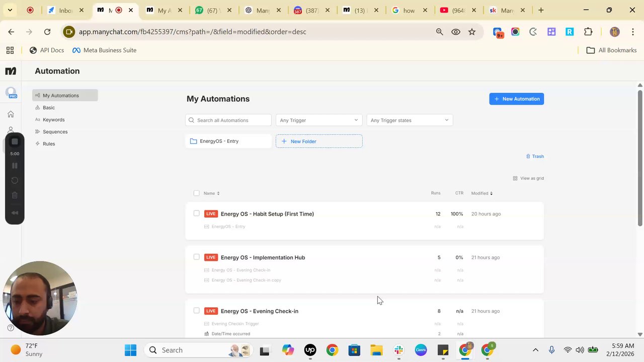Click the rewind arrows in the recorder widget
Screen dimensions: 644x362
click(x=15, y=213)
